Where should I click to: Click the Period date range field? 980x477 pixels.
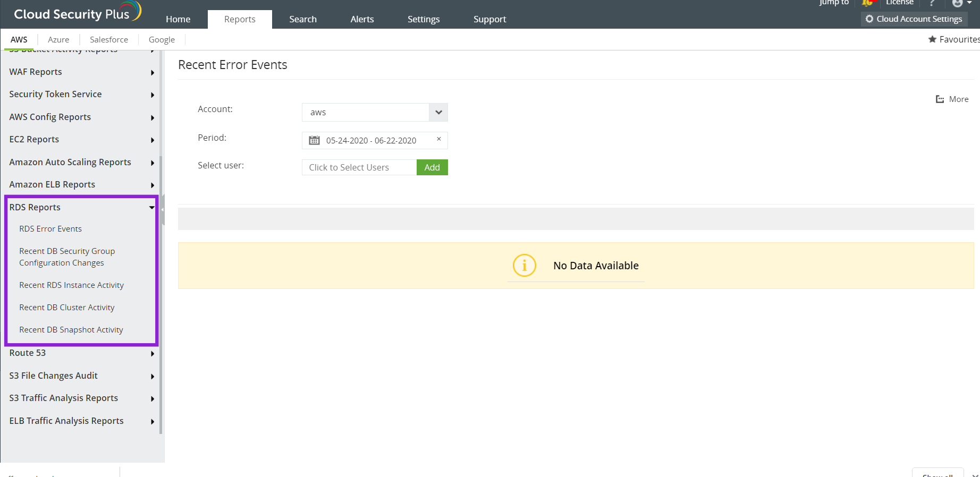375,140
